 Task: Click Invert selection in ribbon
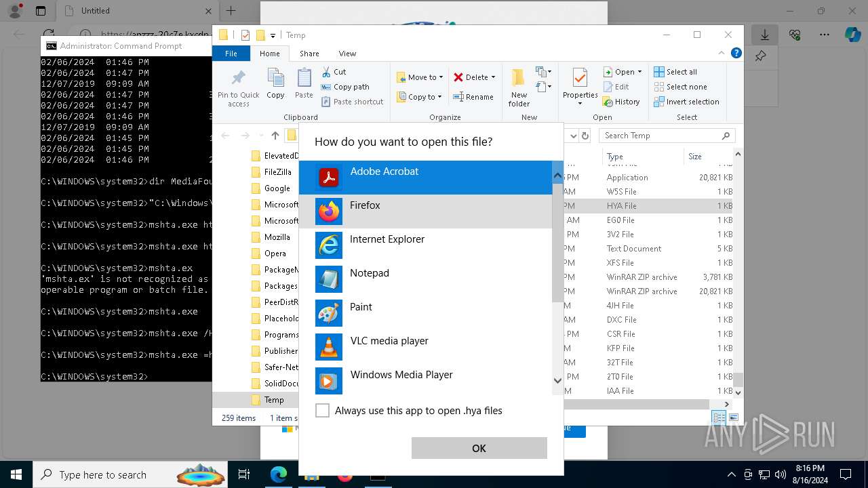[686, 102]
